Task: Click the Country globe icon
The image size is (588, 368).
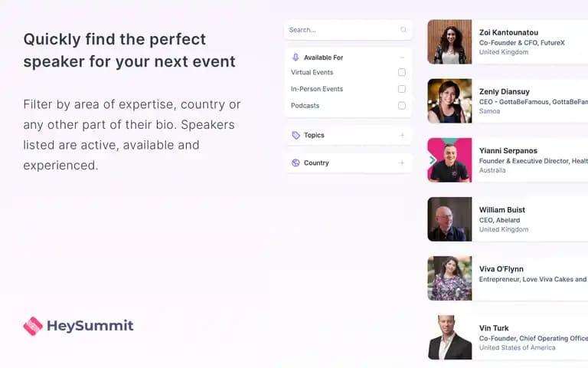Action: (296, 163)
